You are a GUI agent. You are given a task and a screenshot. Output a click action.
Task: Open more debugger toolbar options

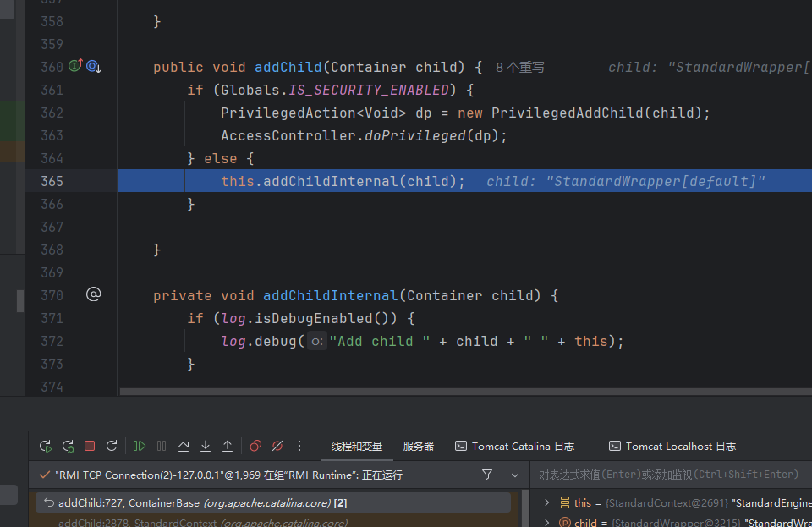tap(299, 446)
